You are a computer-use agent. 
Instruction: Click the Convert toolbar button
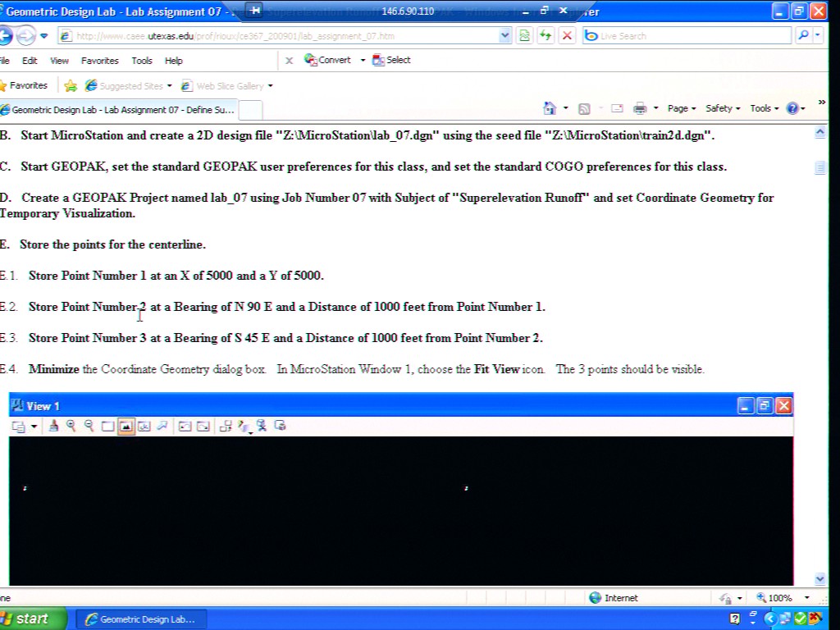[x=327, y=60]
